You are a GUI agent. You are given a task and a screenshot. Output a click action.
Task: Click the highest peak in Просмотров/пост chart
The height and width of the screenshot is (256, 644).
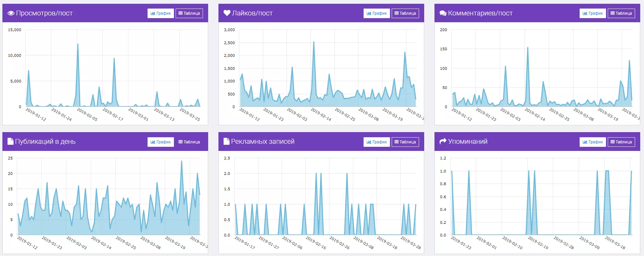78,44
